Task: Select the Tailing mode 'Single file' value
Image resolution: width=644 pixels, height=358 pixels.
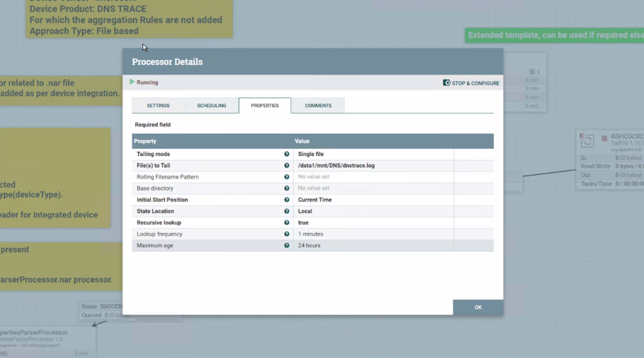Action: [311, 154]
